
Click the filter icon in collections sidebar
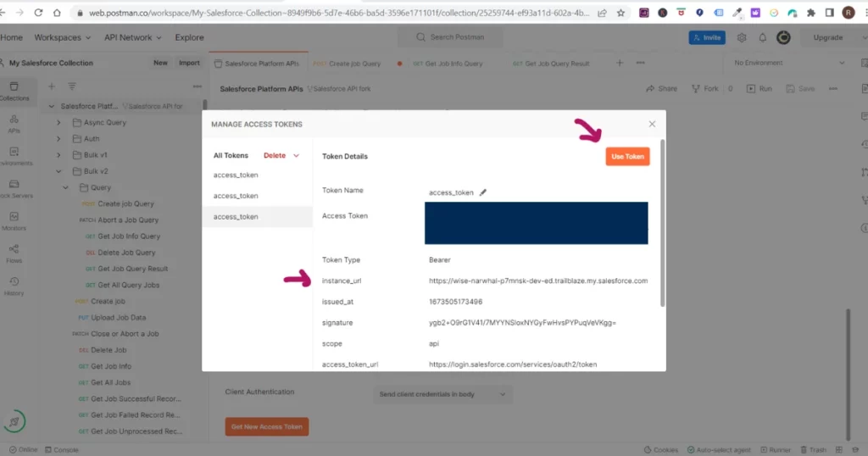[72, 86]
